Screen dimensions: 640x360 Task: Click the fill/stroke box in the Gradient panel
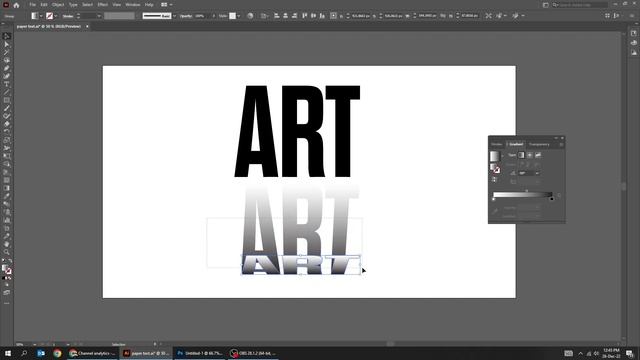click(495, 168)
